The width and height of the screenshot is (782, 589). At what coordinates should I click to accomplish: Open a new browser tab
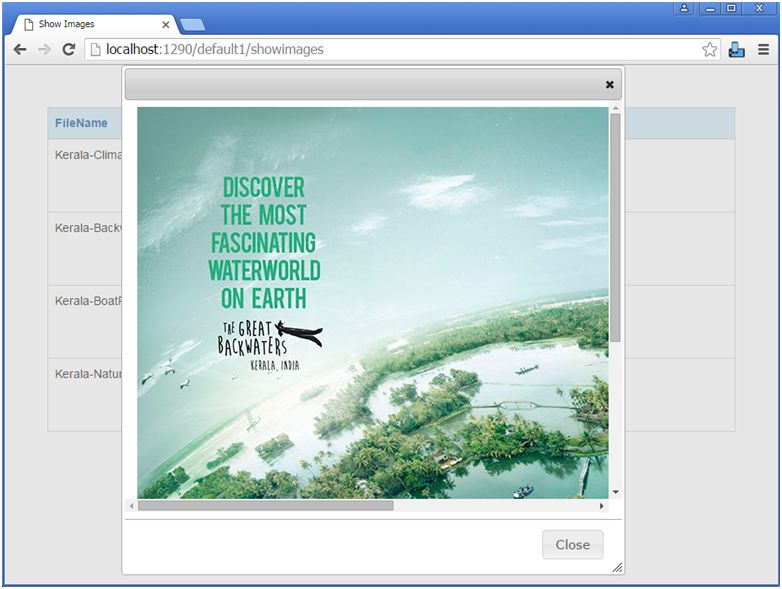pos(193,25)
